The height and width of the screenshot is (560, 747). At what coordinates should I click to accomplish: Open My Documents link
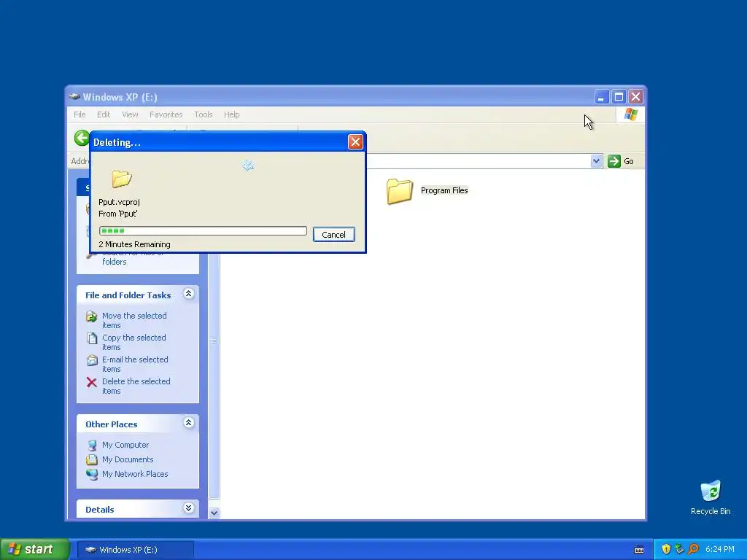[x=128, y=459]
